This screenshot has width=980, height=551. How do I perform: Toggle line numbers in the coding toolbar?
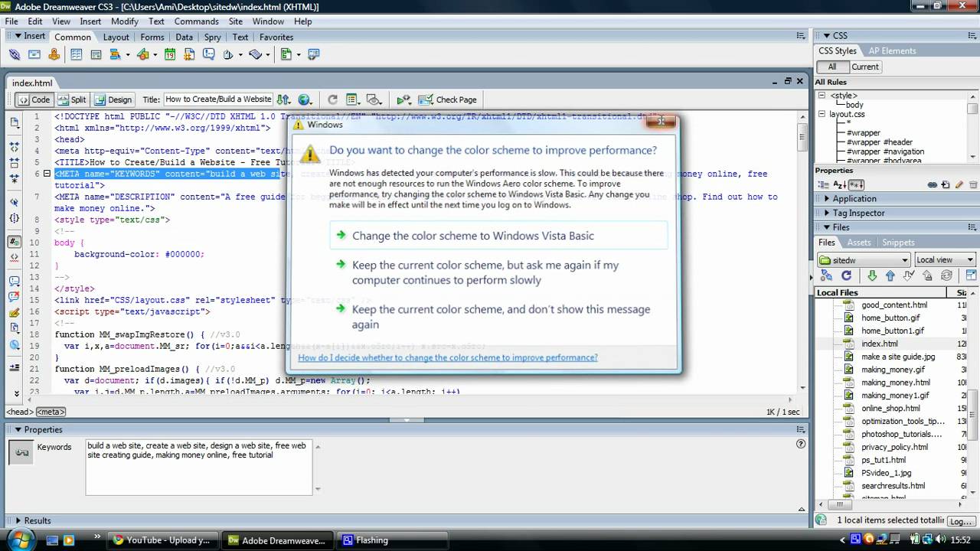(15, 242)
